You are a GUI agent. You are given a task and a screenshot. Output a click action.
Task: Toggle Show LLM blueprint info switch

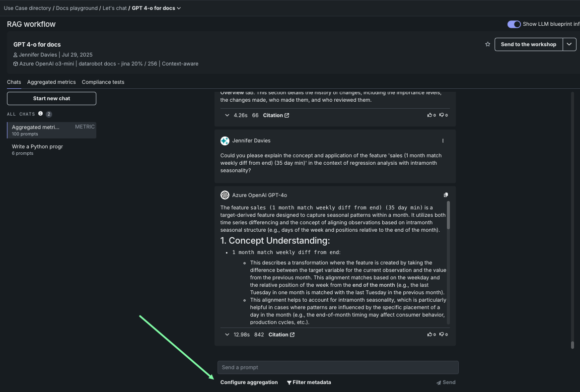514,24
